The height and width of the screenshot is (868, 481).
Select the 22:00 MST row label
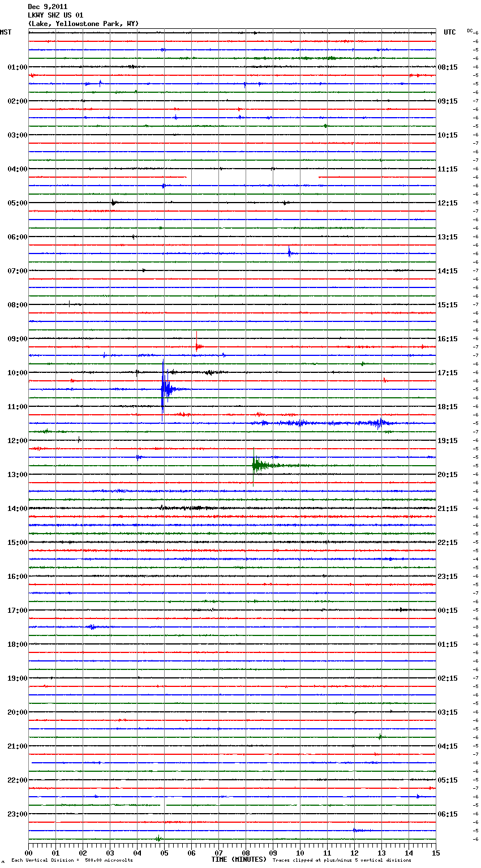18,780
